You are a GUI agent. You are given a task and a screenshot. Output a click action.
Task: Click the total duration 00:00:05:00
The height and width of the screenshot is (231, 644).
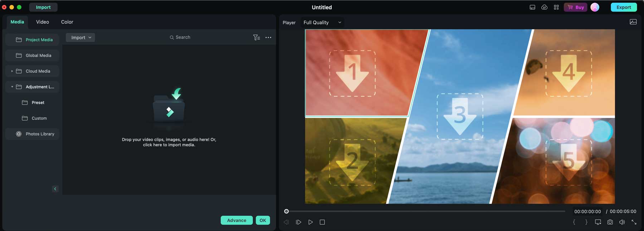tap(623, 211)
